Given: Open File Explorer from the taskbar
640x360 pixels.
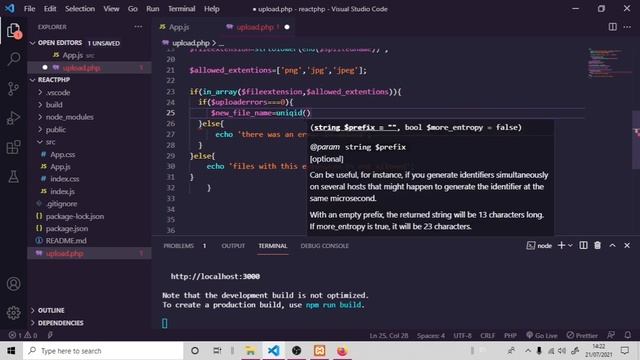Looking at the screenshot, I should [250, 351].
